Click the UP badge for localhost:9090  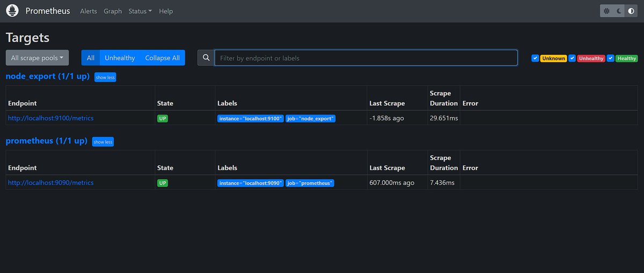163,183
